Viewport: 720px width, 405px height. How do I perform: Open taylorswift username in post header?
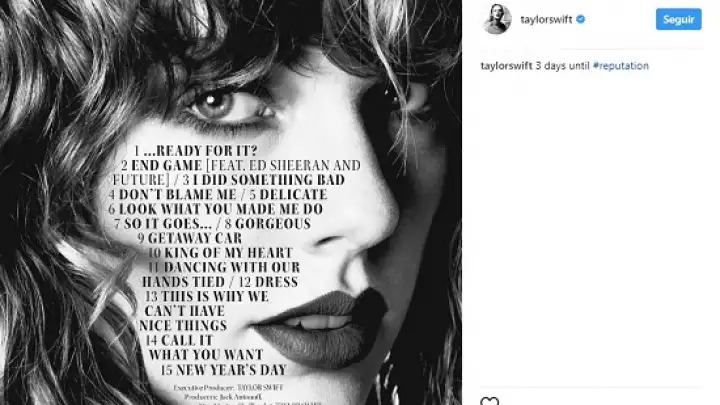coord(546,19)
